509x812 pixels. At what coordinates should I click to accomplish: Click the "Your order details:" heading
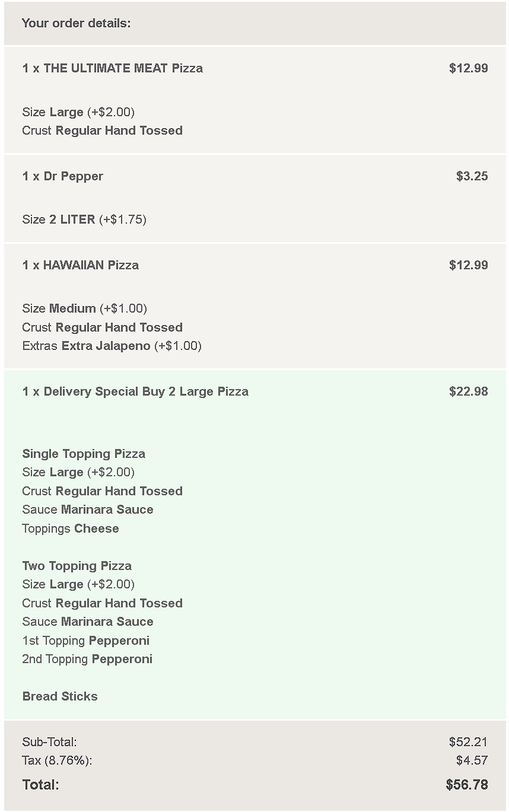[x=76, y=23]
